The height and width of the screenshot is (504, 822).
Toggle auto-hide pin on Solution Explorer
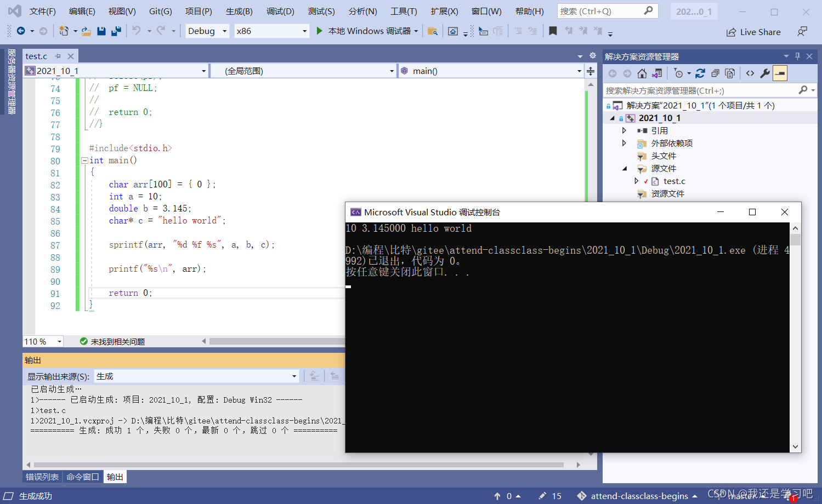coord(797,56)
